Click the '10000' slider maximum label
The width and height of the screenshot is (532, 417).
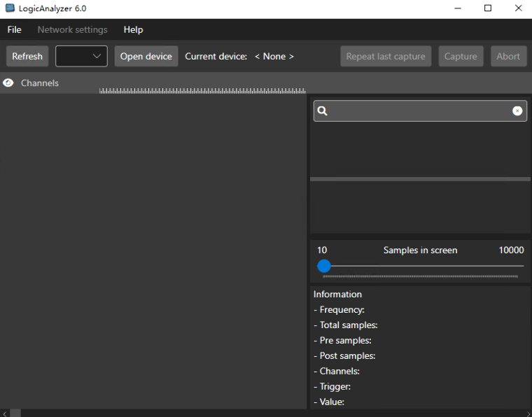pos(511,250)
